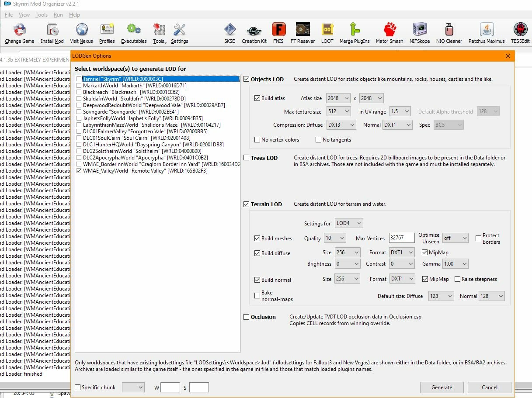Uncheck WMAE_ValleyWorld "Remote Valley" worldspace
The width and height of the screenshot is (532, 398).
pyautogui.click(x=79, y=171)
